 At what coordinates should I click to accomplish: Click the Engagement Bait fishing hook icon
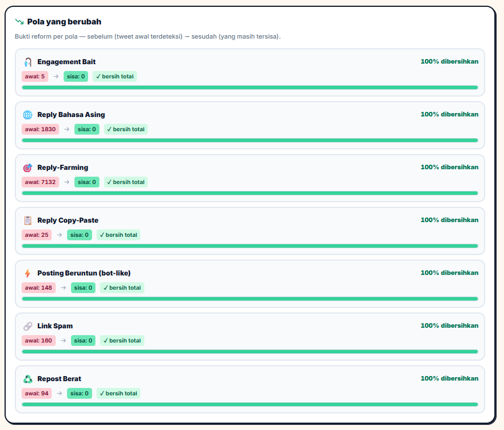click(x=28, y=62)
